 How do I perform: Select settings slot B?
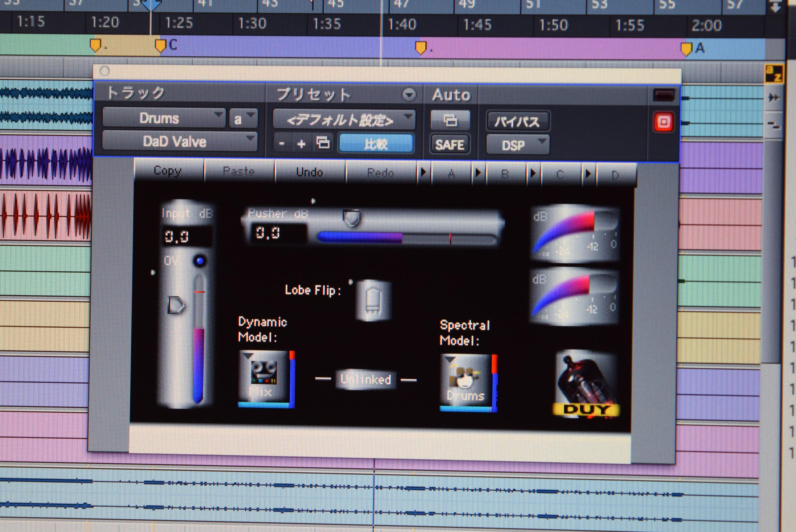505,174
